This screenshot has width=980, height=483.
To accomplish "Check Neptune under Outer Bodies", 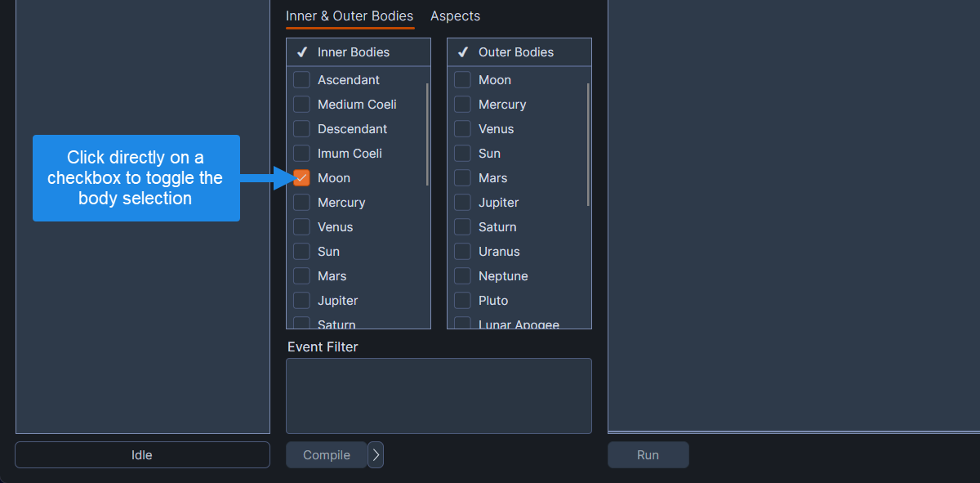I will [461, 275].
